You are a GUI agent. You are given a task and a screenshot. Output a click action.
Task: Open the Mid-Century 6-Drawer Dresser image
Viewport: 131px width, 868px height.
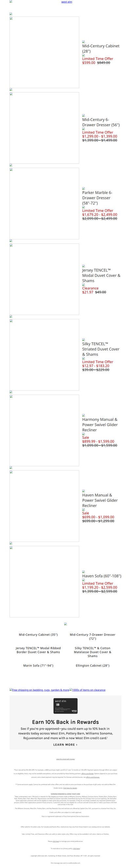coord(44,128)
